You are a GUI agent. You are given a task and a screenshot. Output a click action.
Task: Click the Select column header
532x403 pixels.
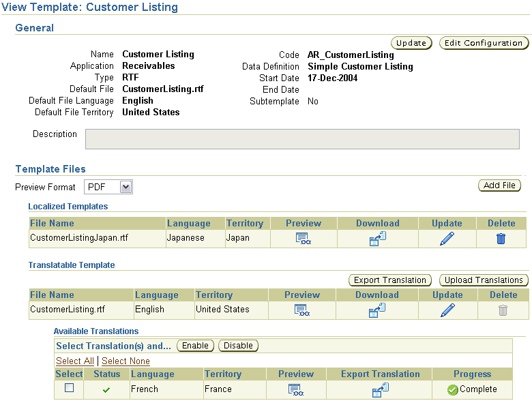[x=69, y=374]
